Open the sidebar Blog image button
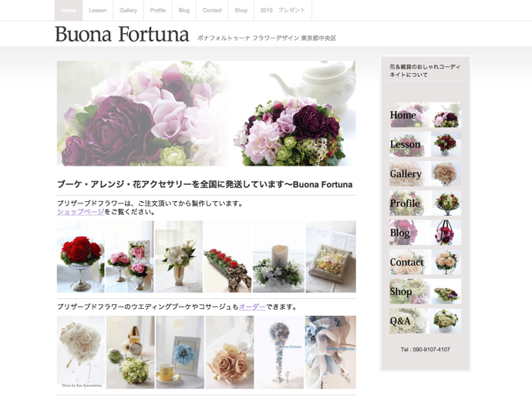This screenshot has height=396, width=532. click(425, 233)
